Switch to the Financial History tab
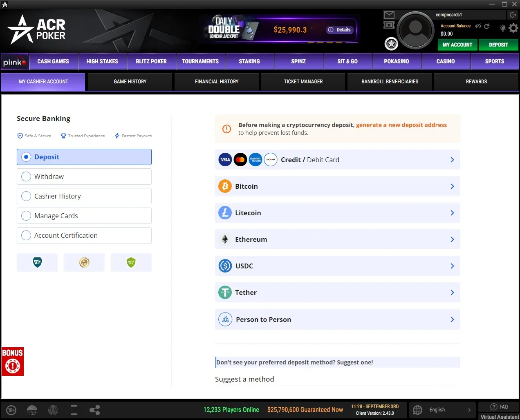The height and width of the screenshot is (420, 520). 217,82
